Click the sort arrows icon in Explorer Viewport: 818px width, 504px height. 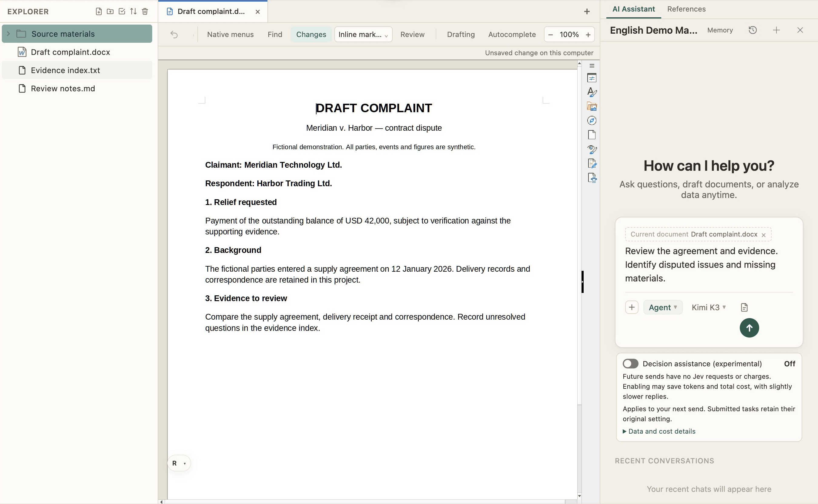click(x=133, y=11)
